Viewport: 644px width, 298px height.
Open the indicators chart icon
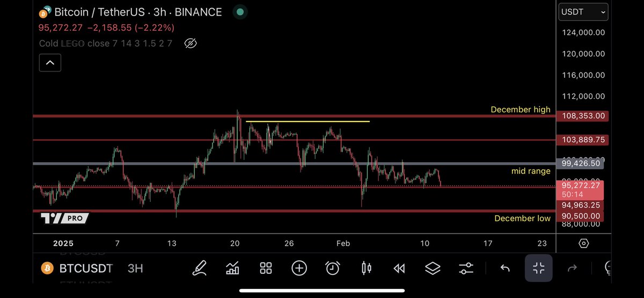click(233, 267)
